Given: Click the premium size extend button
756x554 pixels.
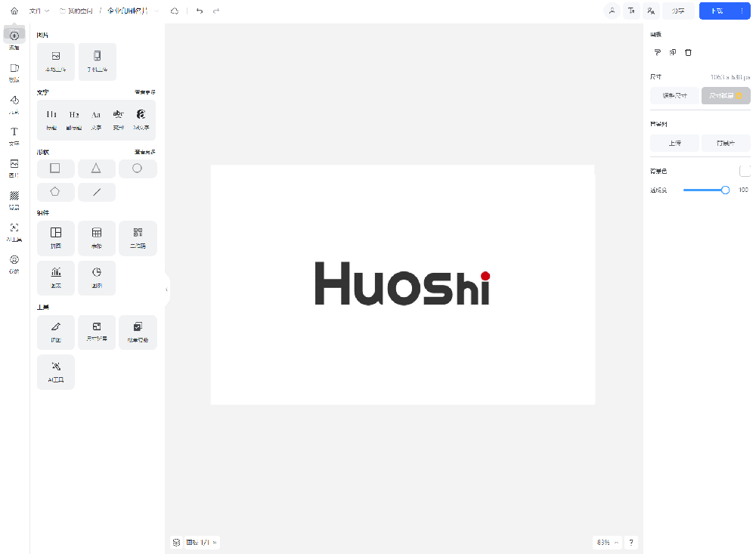Looking at the screenshot, I should tap(726, 95).
